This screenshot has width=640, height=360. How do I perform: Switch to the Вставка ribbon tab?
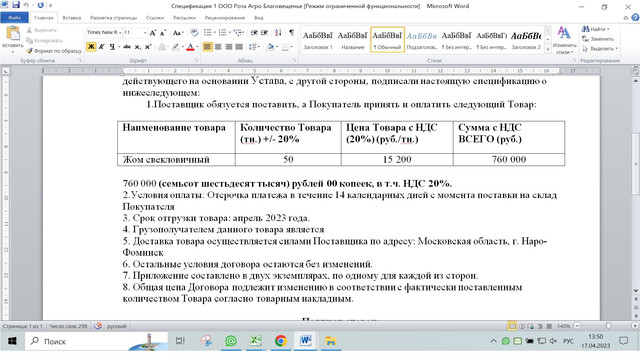72,18
